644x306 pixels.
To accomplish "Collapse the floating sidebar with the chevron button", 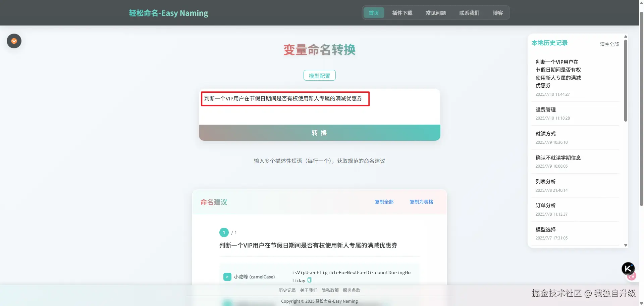I will click(x=14, y=41).
